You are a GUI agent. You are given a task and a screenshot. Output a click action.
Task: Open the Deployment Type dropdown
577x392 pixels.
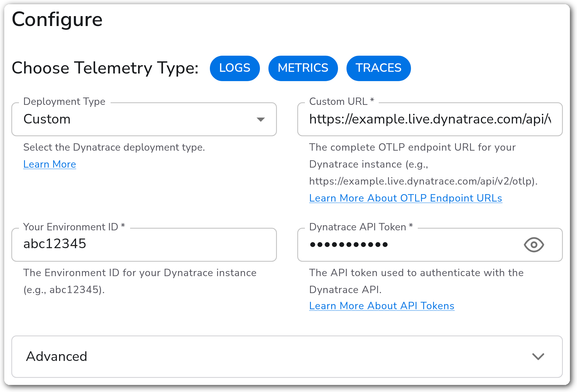(x=144, y=119)
